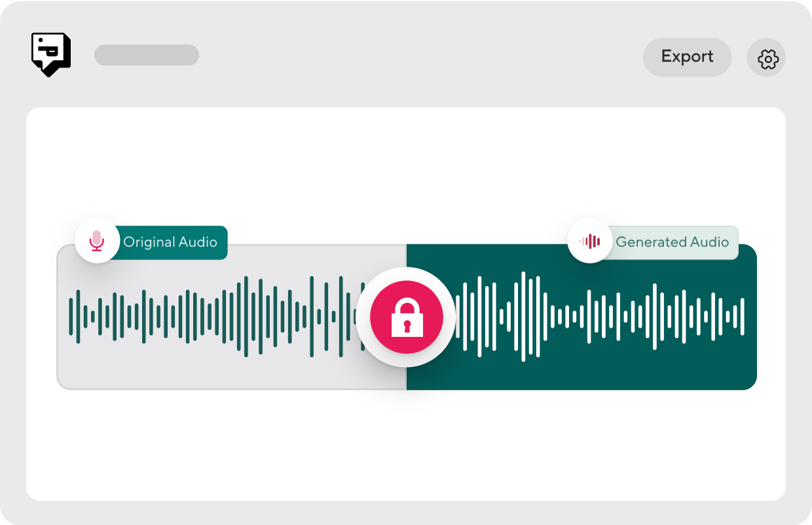Click the black speech-bubble app logo
Viewport: 812px width, 525px height.
[51, 54]
